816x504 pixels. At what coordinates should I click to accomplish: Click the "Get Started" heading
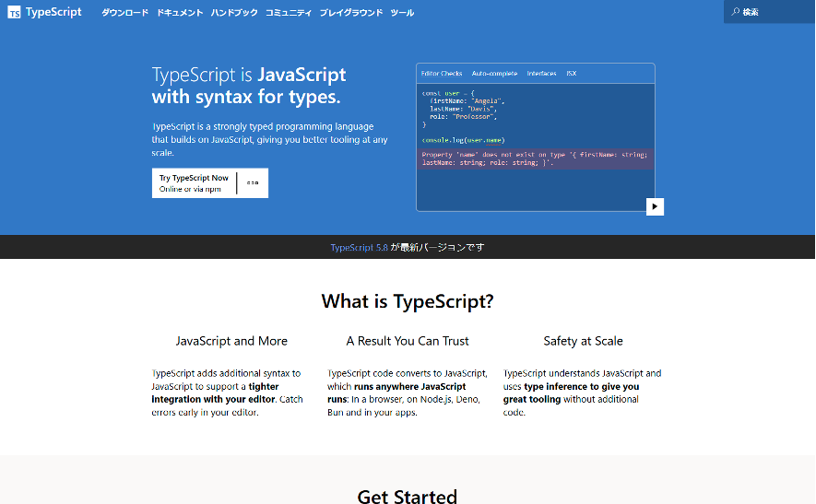click(x=408, y=497)
